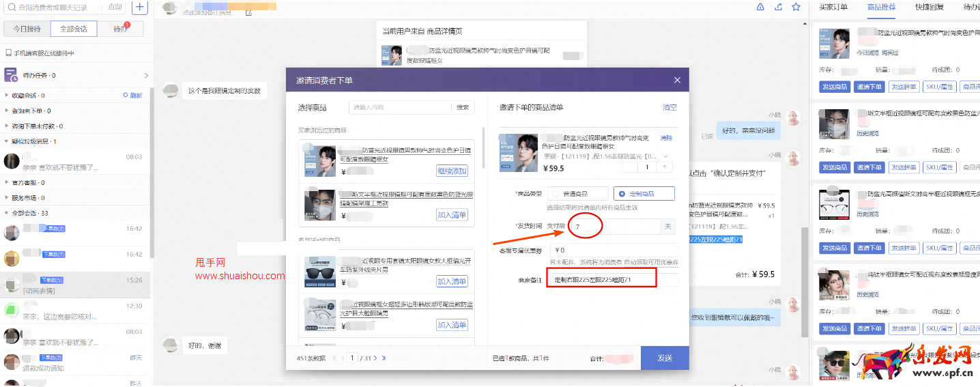Viewport: 980px width, 387px height.
Task: Click the 商家备注 remark input field
Action: 614,280
